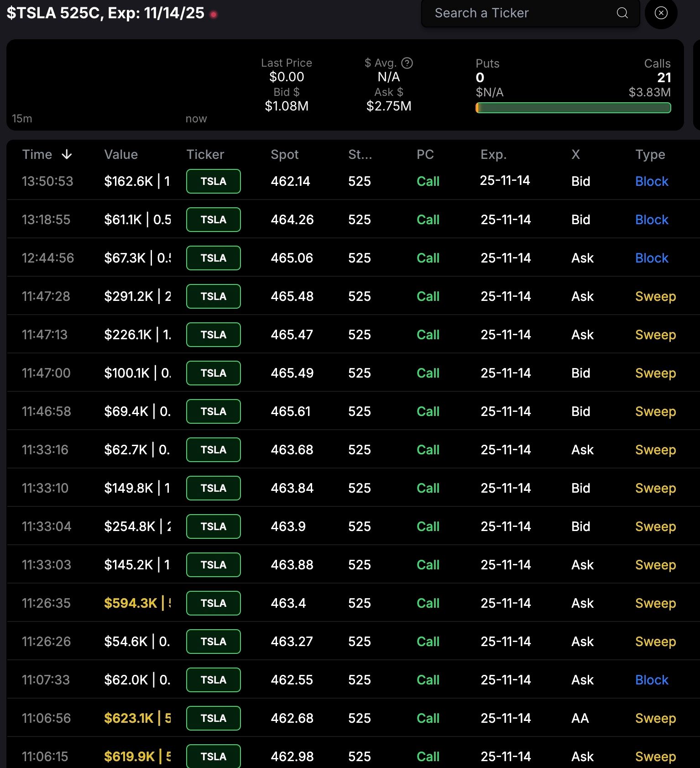Click the Block type at 11:07:33
700x768 pixels.
pyautogui.click(x=652, y=680)
